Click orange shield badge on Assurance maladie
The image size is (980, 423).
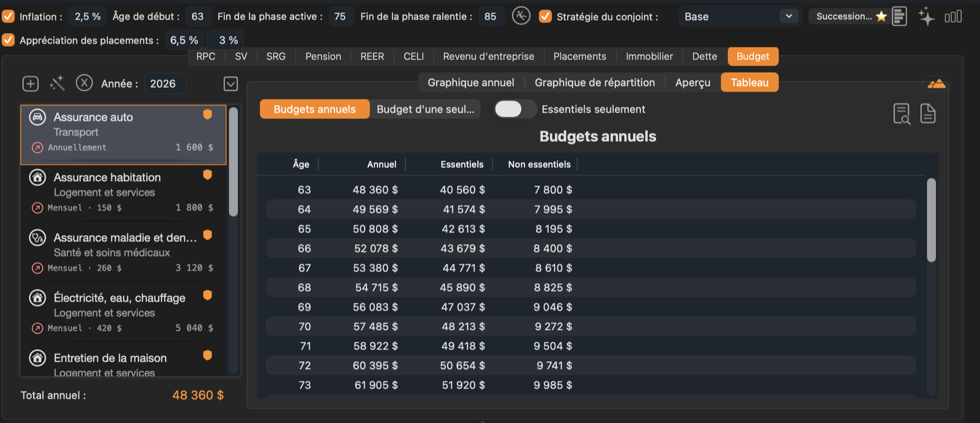tap(208, 235)
